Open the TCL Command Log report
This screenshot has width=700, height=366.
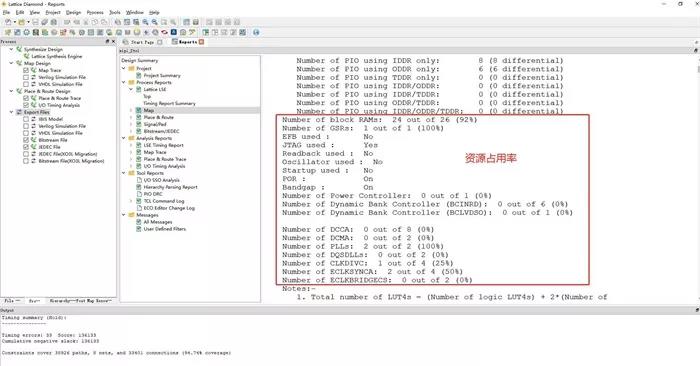click(164, 201)
